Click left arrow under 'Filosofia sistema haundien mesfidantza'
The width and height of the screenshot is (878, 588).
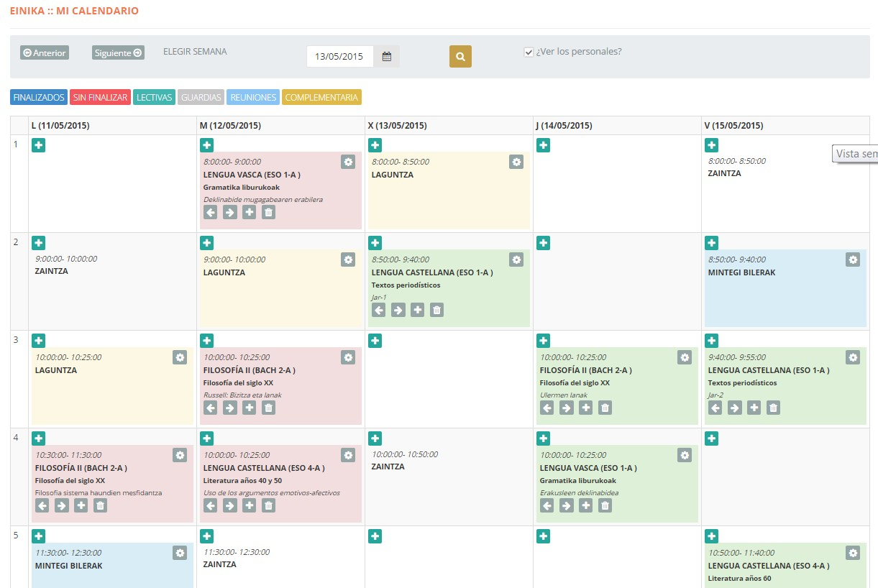(x=42, y=505)
